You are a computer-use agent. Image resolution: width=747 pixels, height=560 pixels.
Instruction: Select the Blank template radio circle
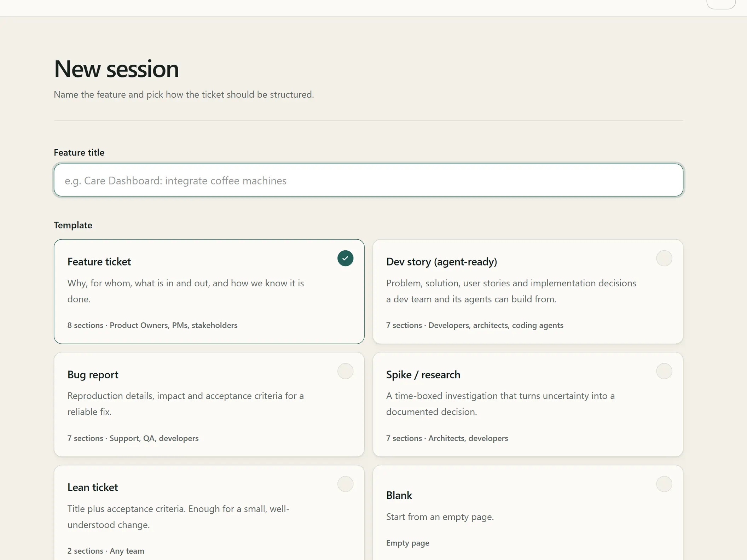click(x=664, y=484)
